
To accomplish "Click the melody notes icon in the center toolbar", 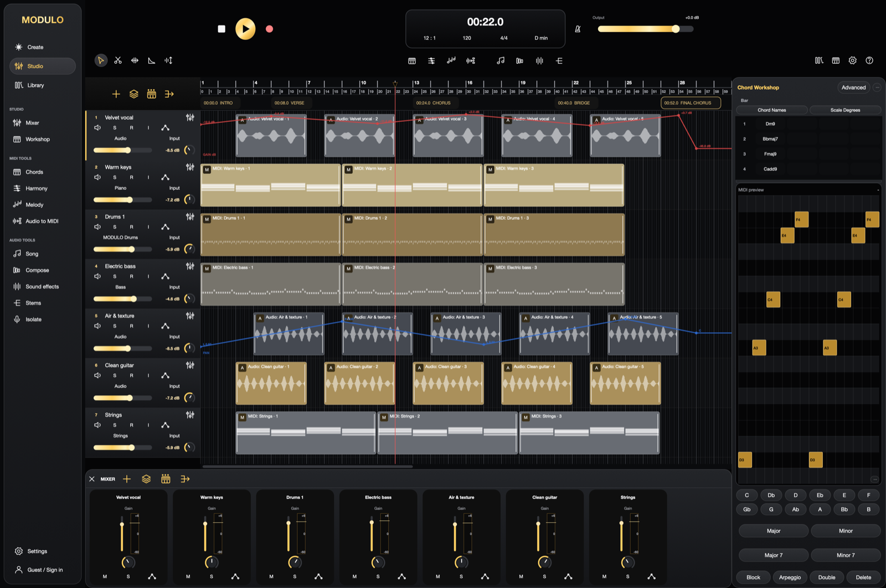I will coord(451,60).
